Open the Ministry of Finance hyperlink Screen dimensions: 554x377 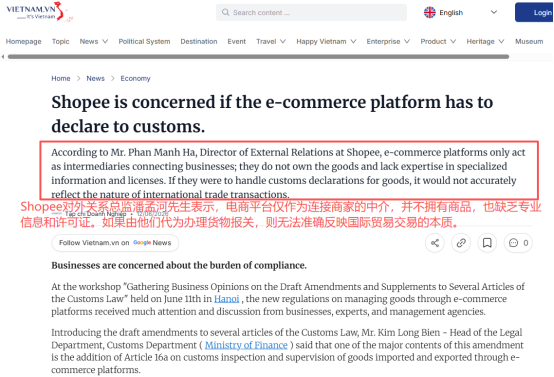[x=246, y=345]
